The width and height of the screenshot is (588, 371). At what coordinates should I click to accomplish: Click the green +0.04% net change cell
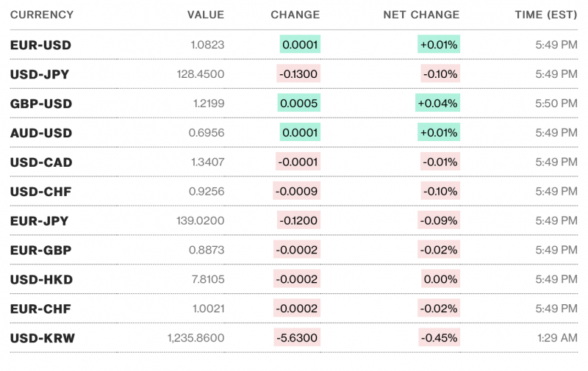click(x=437, y=104)
